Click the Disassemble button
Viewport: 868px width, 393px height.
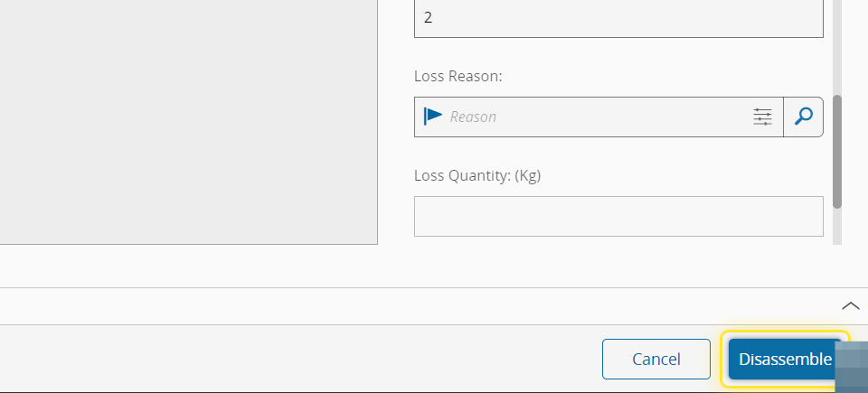click(784, 359)
